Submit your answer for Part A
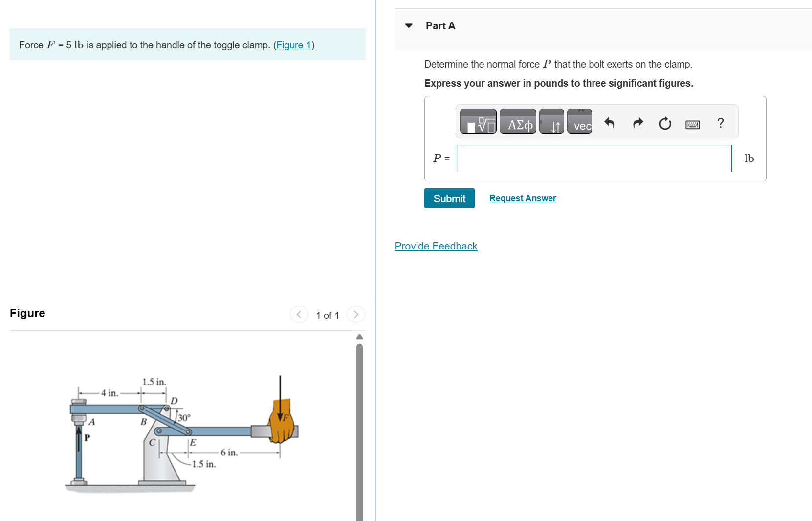This screenshot has height=521, width=812. [449, 198]
